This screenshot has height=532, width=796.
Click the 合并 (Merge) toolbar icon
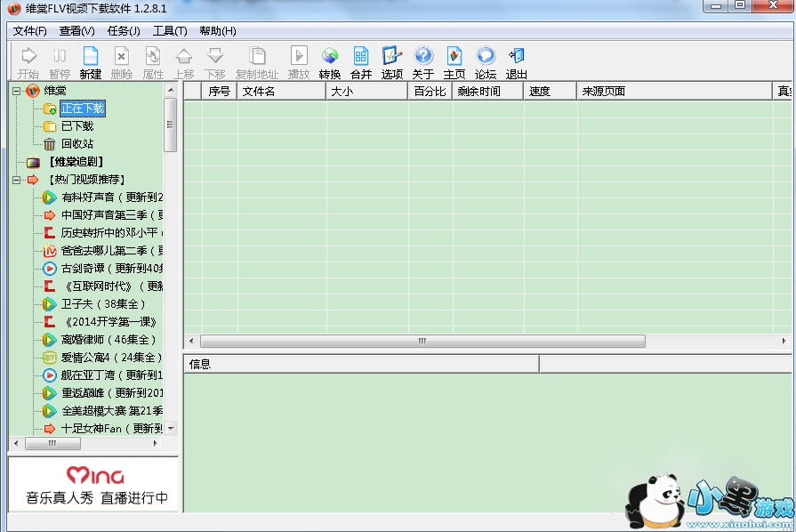click(x=360, y=62)
